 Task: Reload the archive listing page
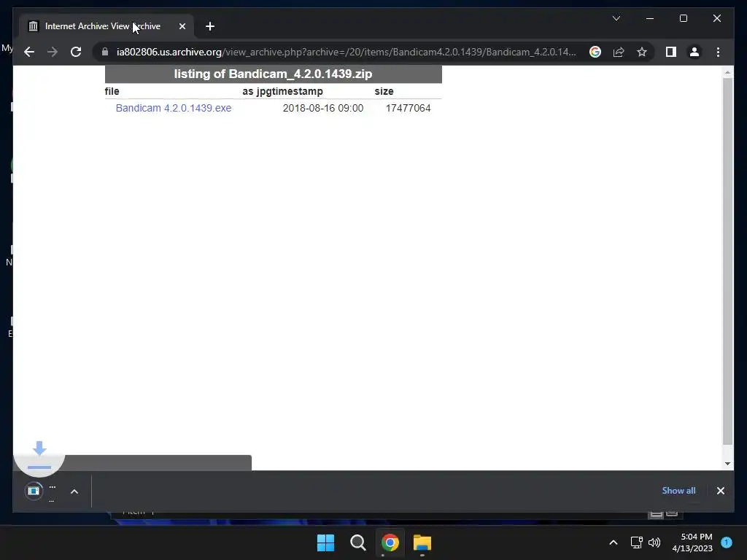76,52
